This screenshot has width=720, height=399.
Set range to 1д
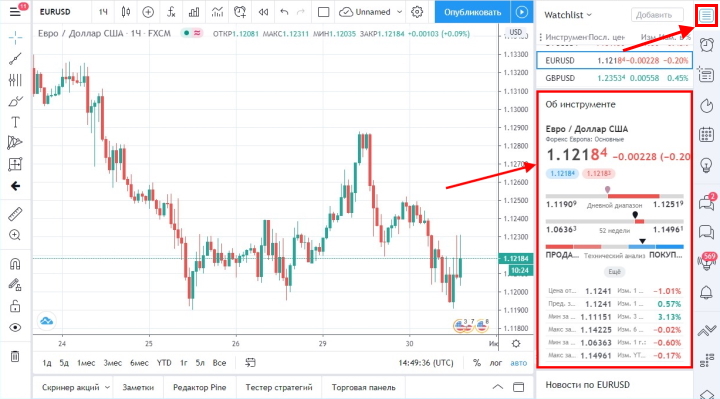[47, 363]
